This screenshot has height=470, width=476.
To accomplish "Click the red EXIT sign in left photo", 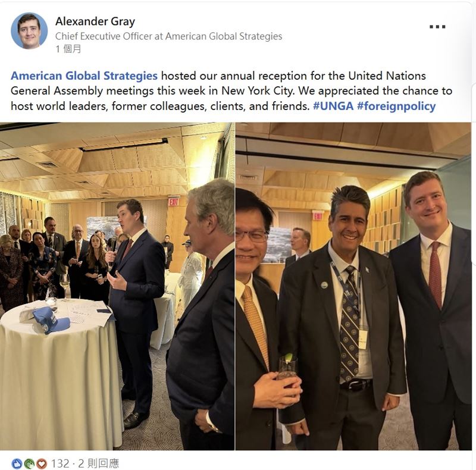I will 173,201.
